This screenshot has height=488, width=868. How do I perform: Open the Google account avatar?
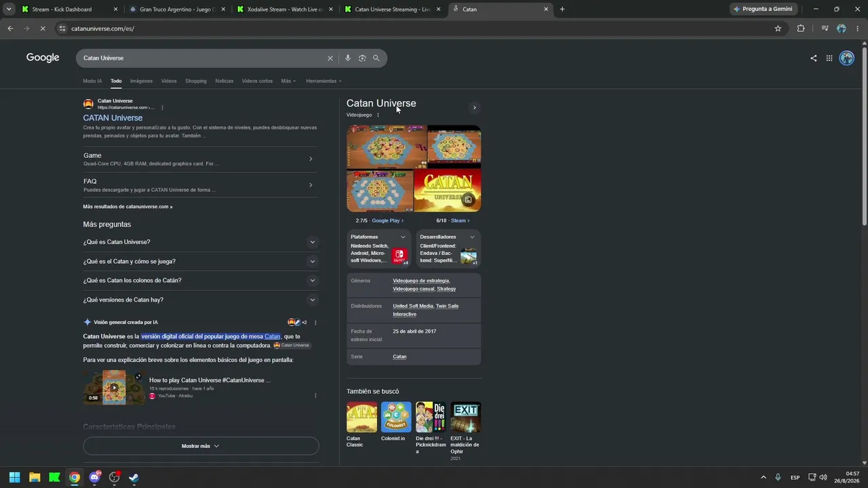[x=846, y=58]
